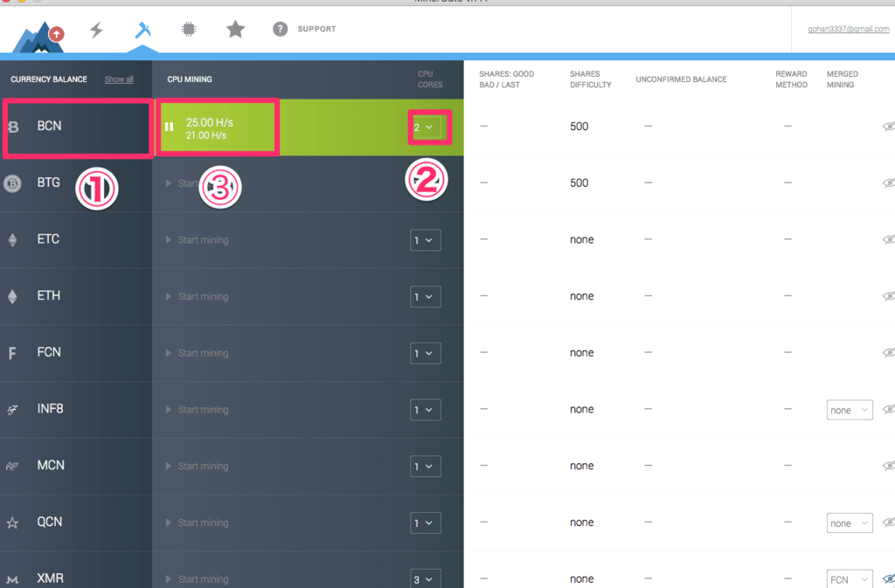This screenshot has width=895, height=588.
Task: Open the account email link
Action: 848,29
